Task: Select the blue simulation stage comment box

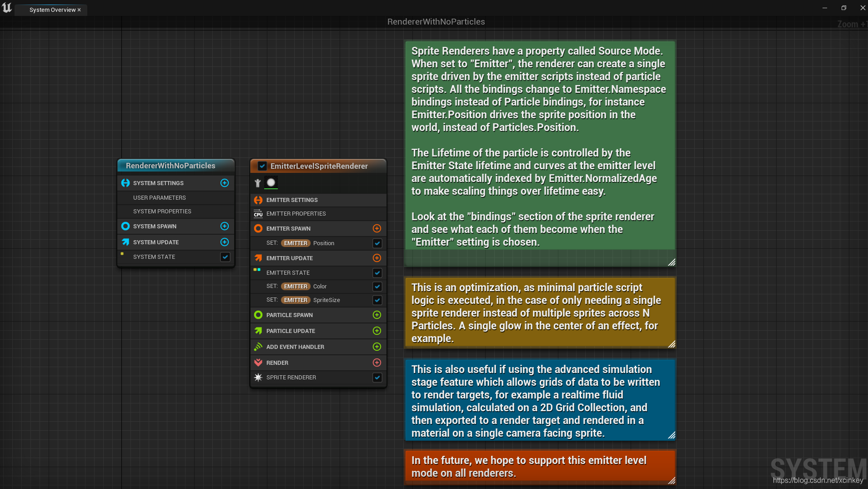Action: click(540, 400)
